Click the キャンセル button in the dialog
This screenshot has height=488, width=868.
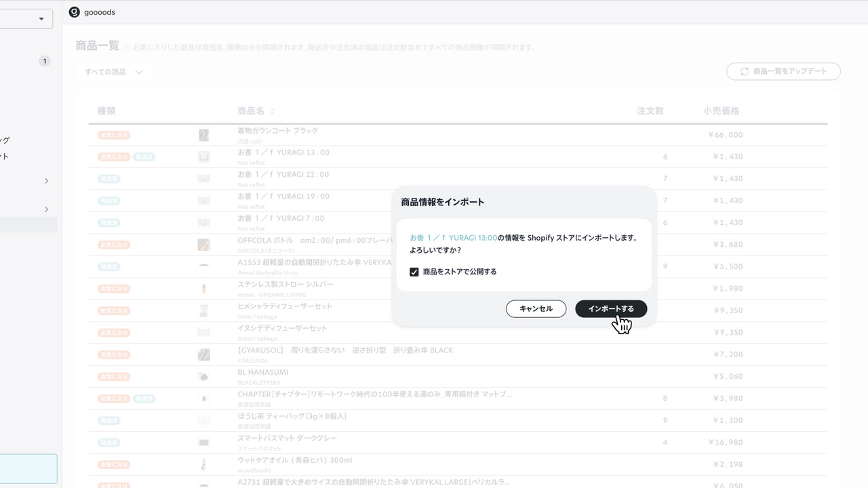click(x=536, y=308)
